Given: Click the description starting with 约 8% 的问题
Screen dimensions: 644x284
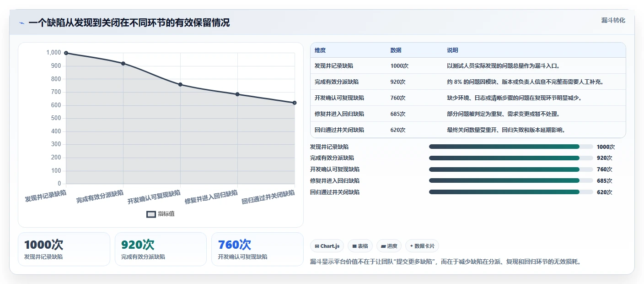Looking at the screenshot, I should click(526, 82).
